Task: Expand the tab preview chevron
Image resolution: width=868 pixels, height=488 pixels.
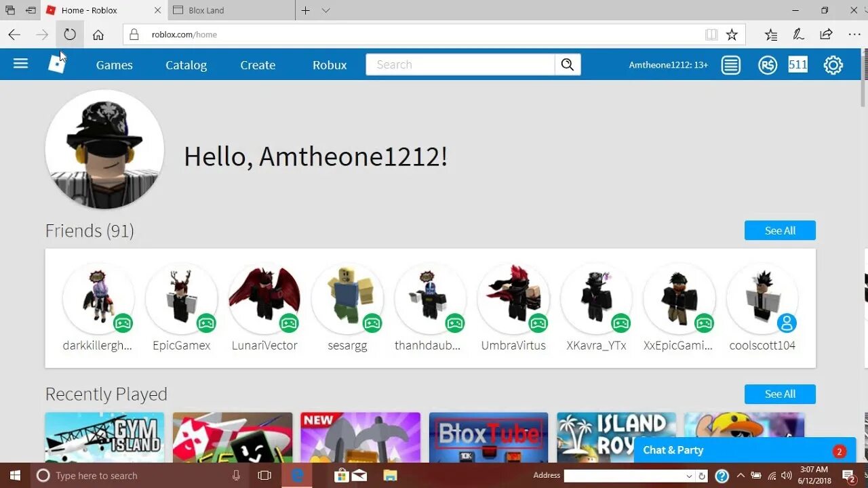Action: pos(325,10)
